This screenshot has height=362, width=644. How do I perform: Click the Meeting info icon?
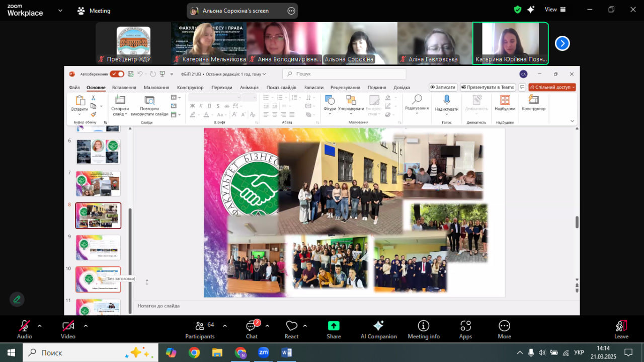point(424,326)
